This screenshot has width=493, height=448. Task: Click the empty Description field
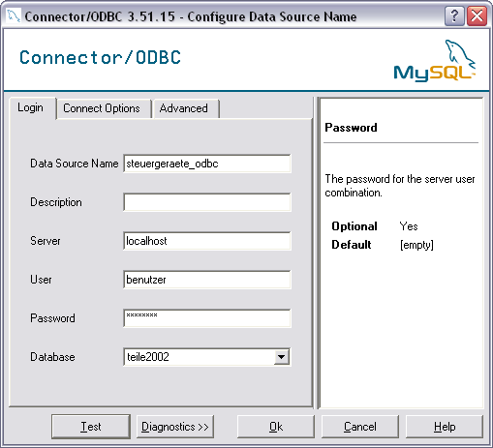click(207, 202)
